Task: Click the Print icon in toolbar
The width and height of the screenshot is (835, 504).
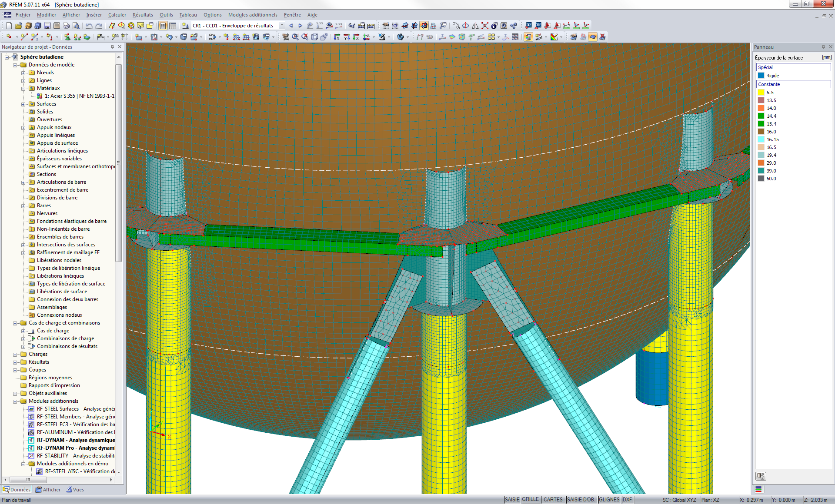Action: [66, 26]
